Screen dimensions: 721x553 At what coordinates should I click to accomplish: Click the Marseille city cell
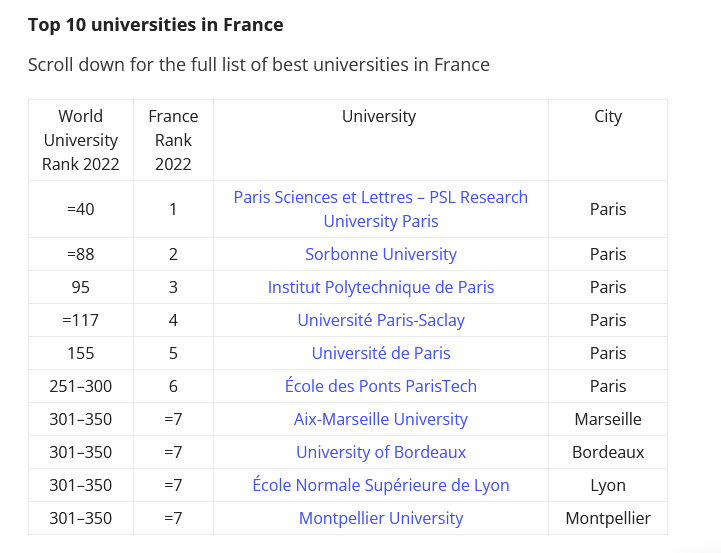[607, 419]
